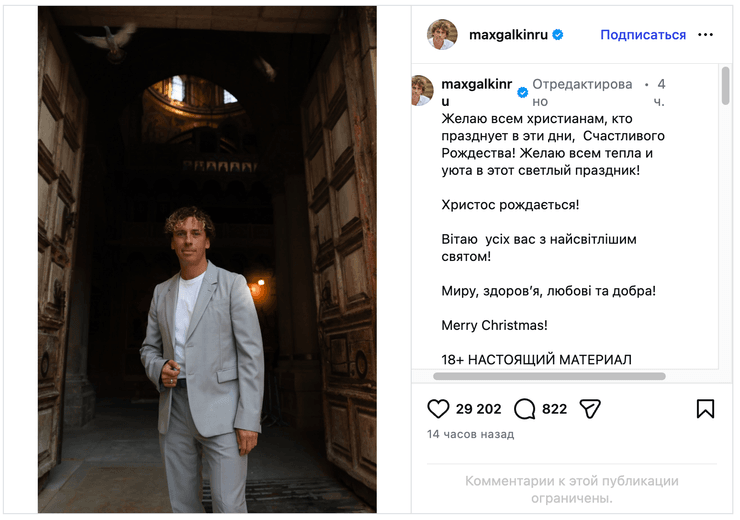Click the header profile avatar
Image resolution: width=740 pixels, height=520 pixels.
pyautogui.click(x=442, y=35)
